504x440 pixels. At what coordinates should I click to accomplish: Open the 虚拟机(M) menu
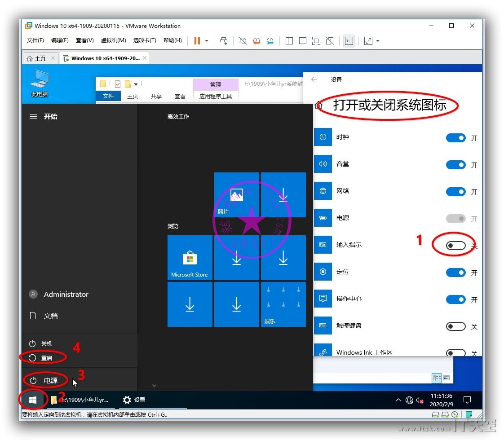pyautogui.click(x=114, y=40)
